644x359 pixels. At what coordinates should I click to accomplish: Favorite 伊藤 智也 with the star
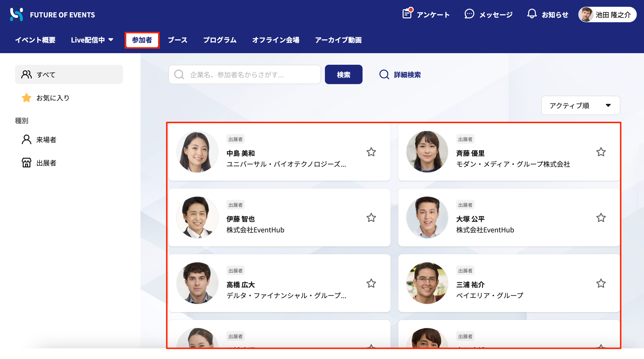[x=371, y=218]
